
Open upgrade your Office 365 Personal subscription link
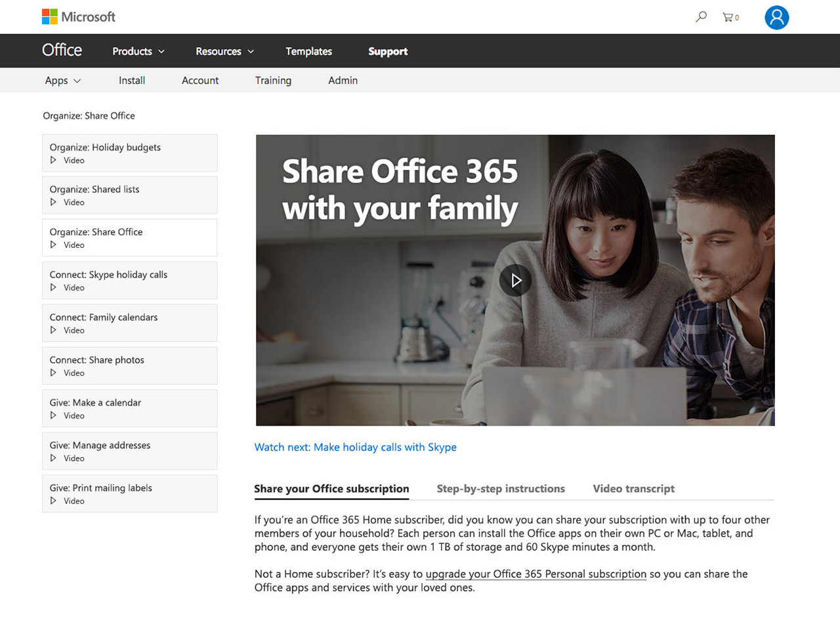535,574
